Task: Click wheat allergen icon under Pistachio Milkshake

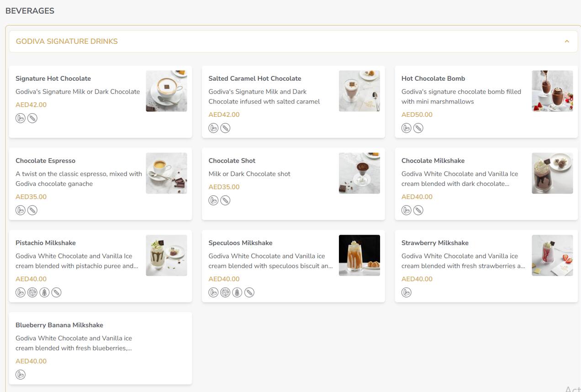Action: (x=44, y=293)
